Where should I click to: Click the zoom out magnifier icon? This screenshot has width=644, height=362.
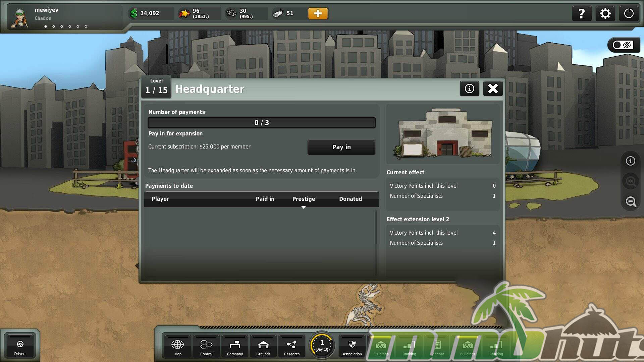click(x=631, y=201)
